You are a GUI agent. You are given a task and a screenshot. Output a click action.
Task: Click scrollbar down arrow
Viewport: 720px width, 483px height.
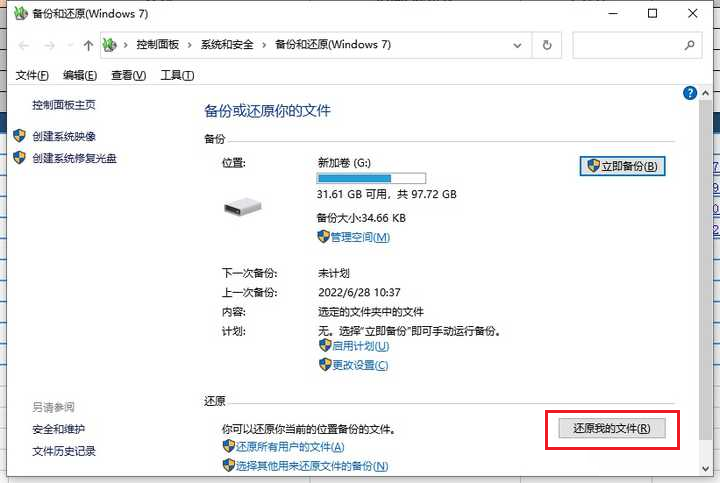point(705,468)
